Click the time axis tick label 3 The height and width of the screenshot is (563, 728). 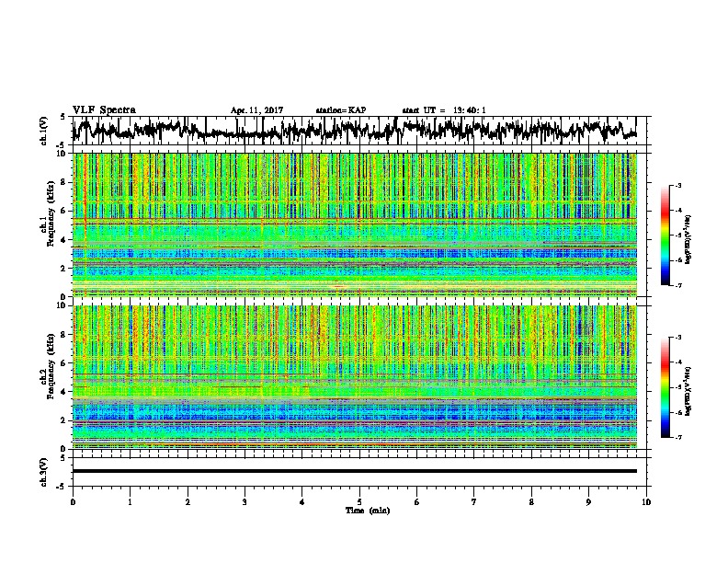pos(245,502)
